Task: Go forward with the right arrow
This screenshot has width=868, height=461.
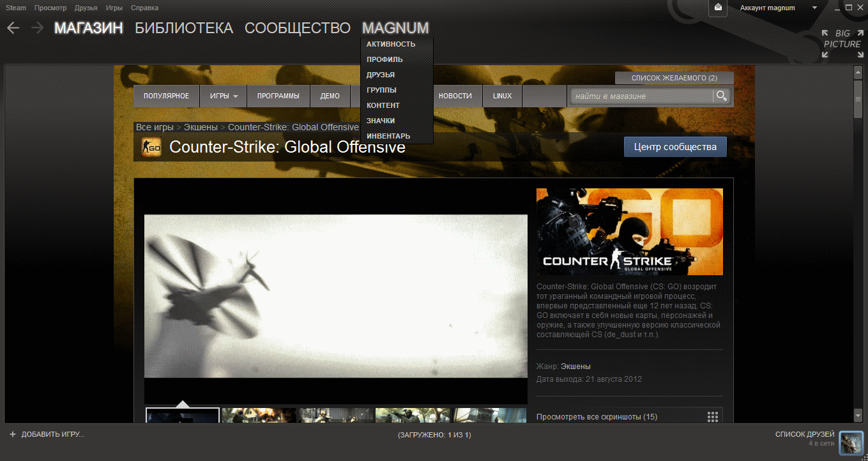Action: pos(37,28)
